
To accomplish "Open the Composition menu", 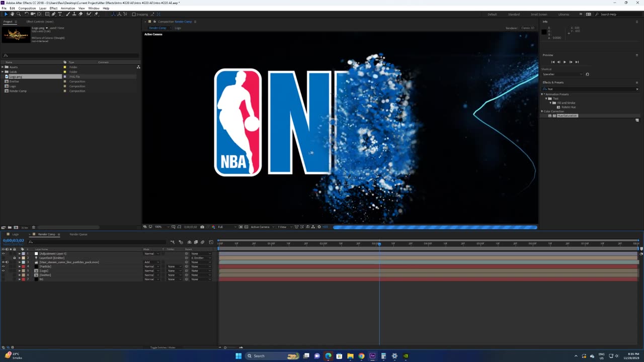I will coord(27,8).
